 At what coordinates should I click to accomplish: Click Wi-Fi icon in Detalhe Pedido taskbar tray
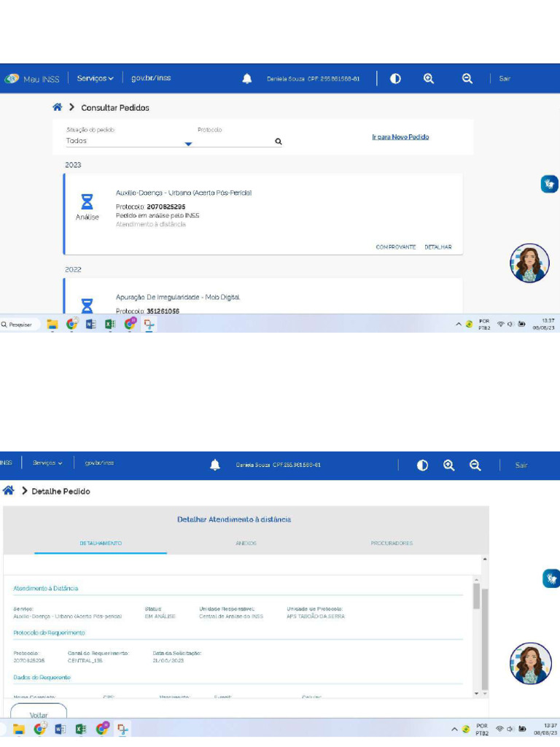[499, 729]
